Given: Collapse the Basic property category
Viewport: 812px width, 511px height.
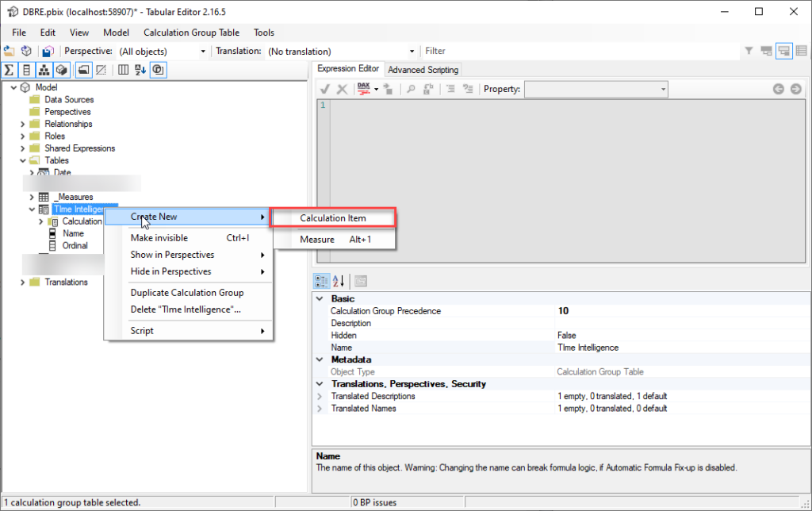Looking at the screenshot, I should point(320,299).
